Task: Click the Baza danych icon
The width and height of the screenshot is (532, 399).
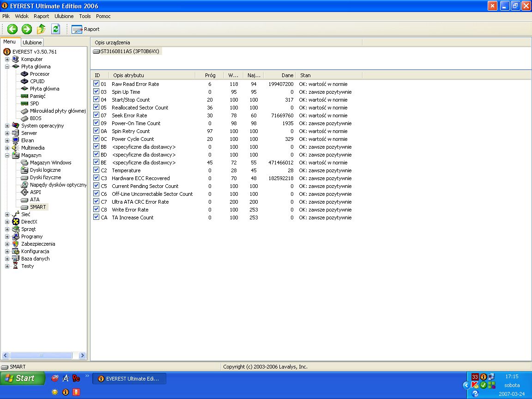Action: click(x=16, y=259)
